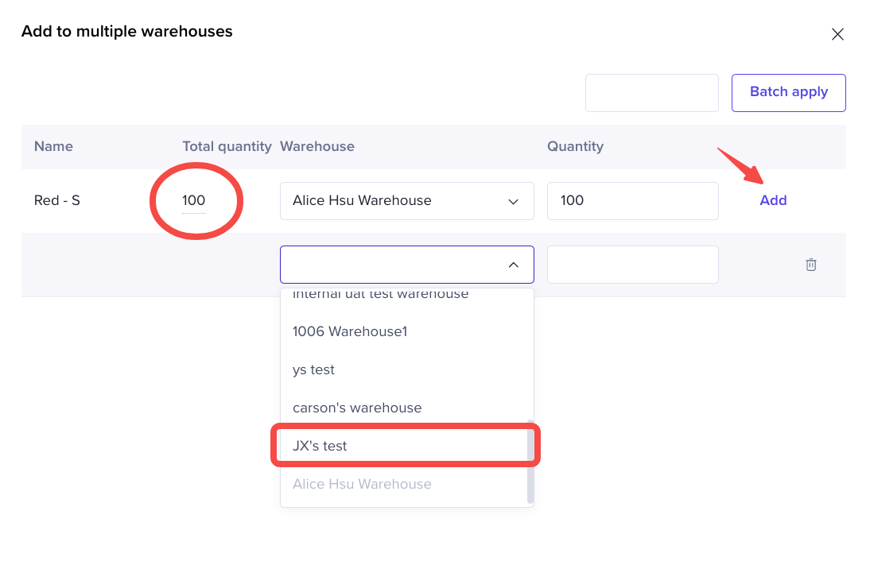Click the greyed-out Alice Hsu Warehouse option

tap(361, 484)
